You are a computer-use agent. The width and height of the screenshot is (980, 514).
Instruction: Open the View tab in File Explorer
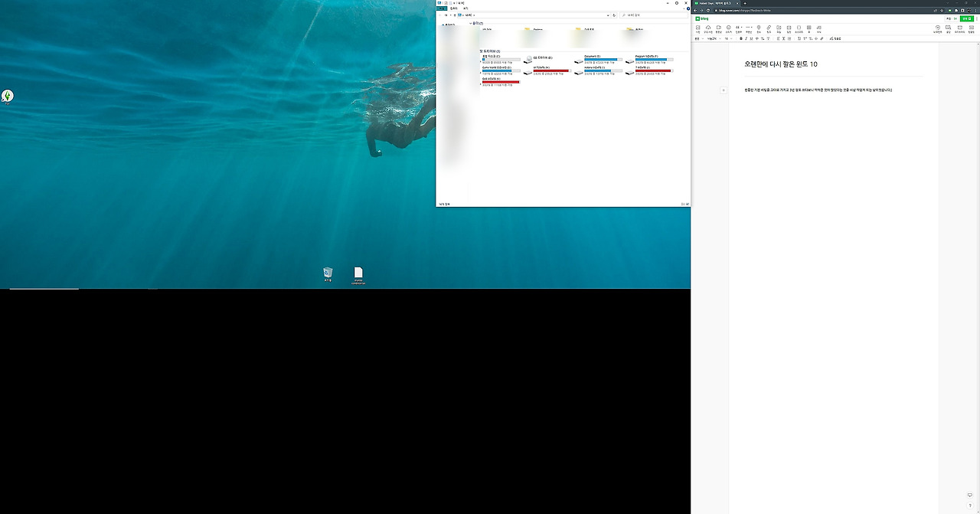click(x=465, y=8)
